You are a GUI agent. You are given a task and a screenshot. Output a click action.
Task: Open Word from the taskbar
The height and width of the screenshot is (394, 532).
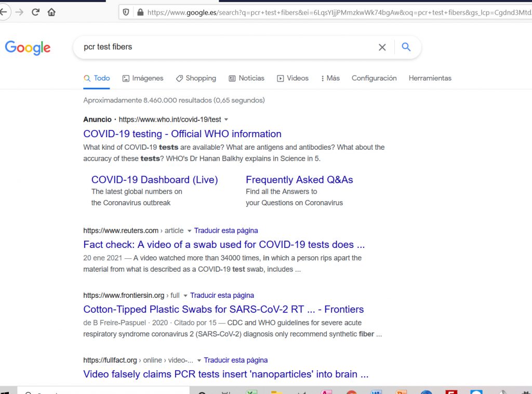click(376, 391)
